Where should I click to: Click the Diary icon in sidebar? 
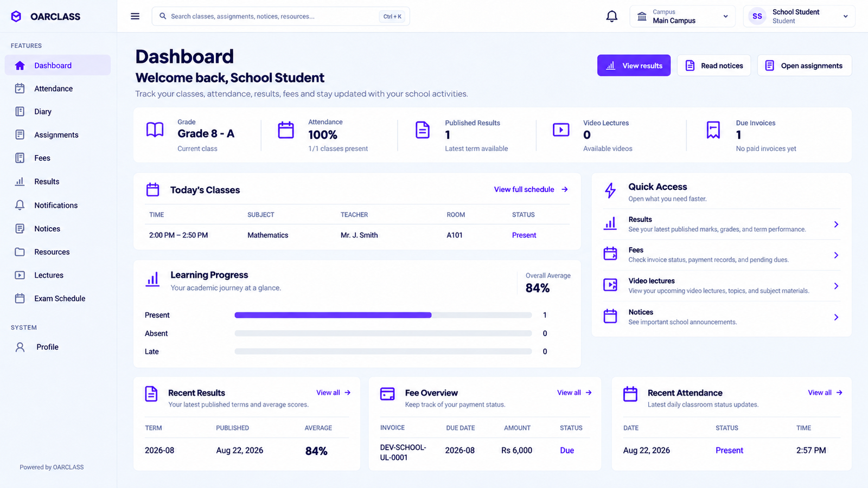tap(20, 112)
